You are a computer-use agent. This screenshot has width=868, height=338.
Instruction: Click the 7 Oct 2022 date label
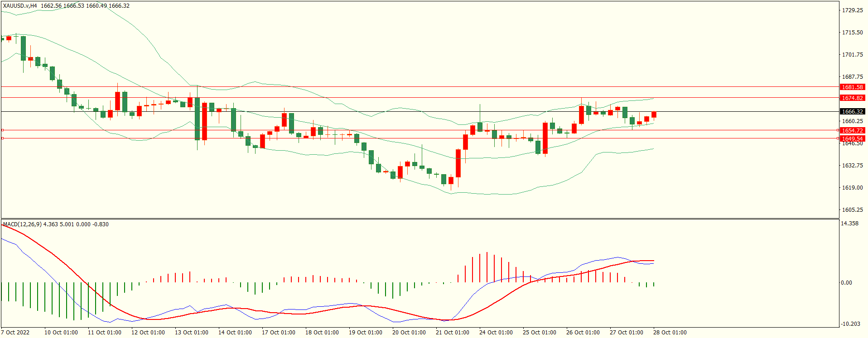pyautogui.click(x=15, y=333)
